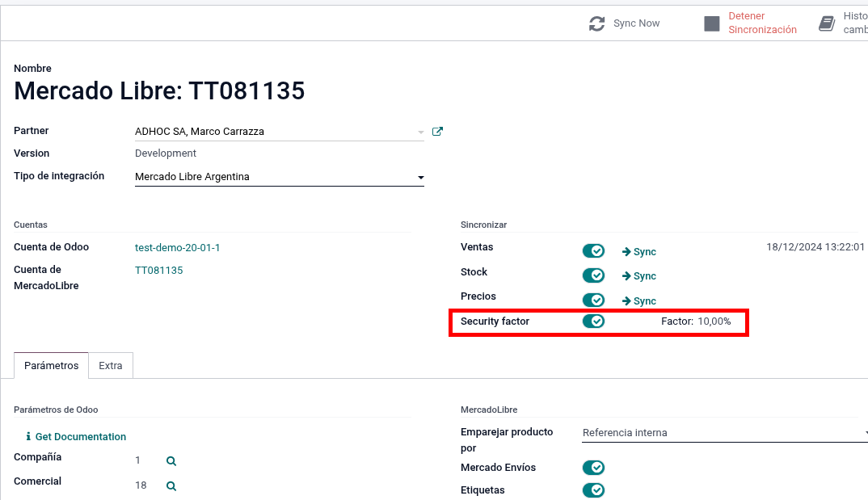Click the Nombre field label
The width and height of the screenshot is (868, 500).
click(x=32, y=68)
